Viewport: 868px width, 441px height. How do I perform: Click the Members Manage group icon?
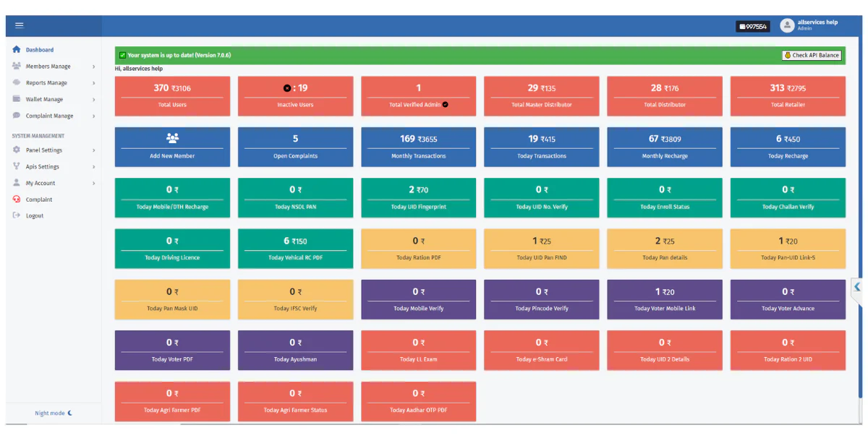pos(17,66)
